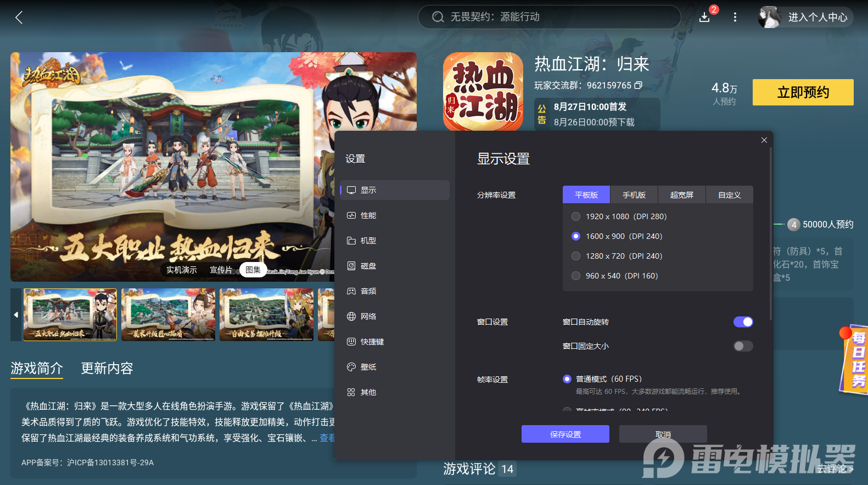Click the keyboard icon beside 快捷键
Image resolution: width=868 pixels, height=485 pixels.
click(x=351, y=342)
